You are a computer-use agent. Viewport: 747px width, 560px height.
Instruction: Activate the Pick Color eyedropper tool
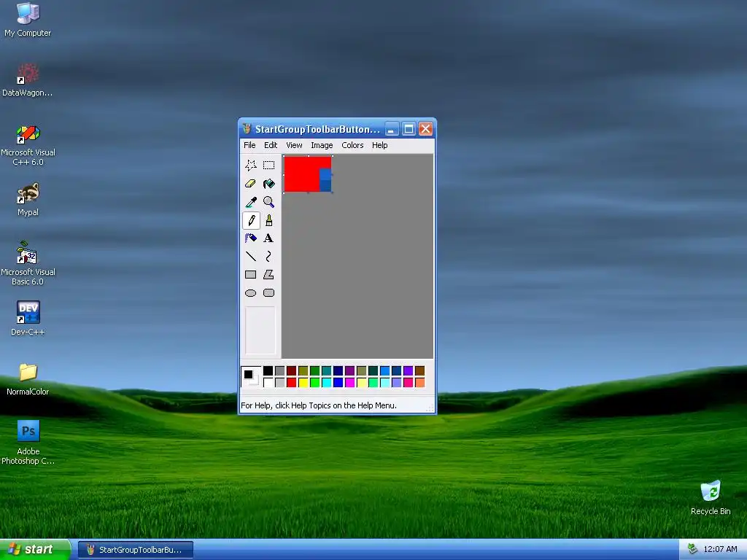[x=251, y=202]
